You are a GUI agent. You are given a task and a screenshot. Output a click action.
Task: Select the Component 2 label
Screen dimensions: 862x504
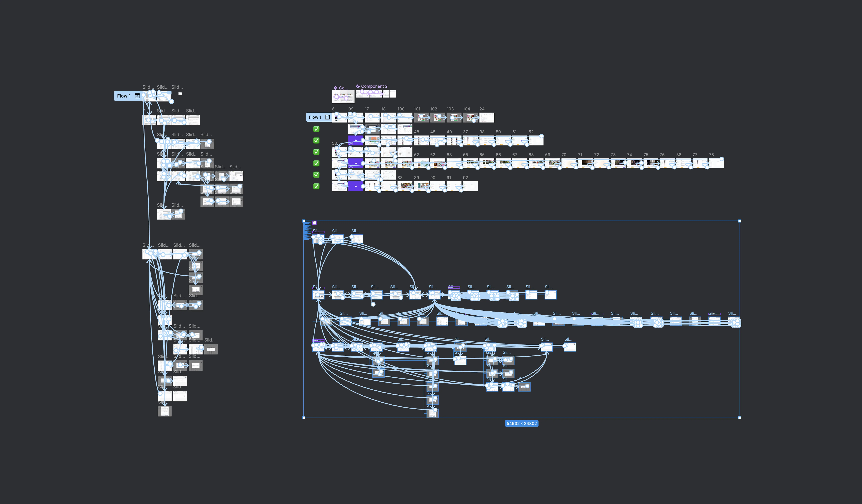pos(374,86)
